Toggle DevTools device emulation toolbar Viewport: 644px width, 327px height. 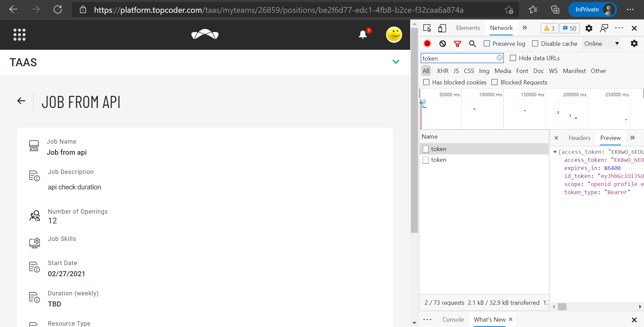click(x=442, y=28)
